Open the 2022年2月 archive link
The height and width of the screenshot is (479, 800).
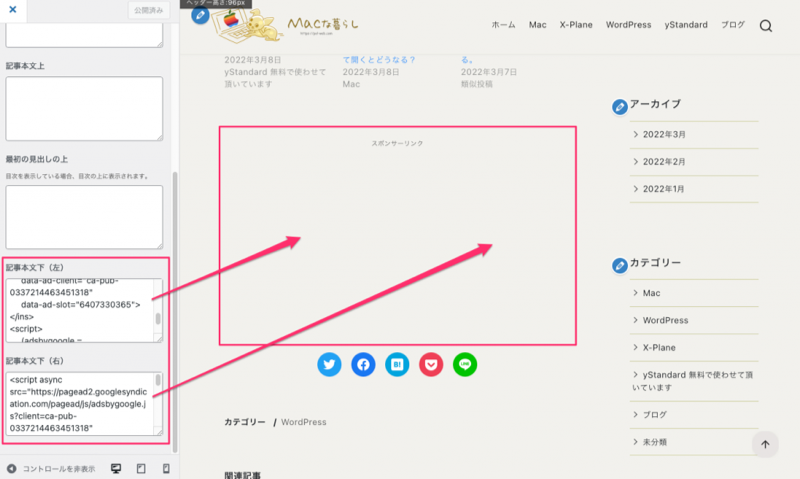(664, 162)
